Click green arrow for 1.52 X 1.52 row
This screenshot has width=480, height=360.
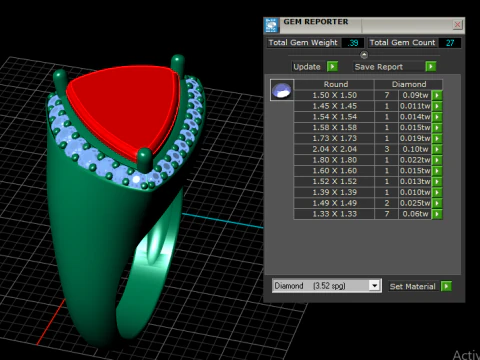coord(437,182)
